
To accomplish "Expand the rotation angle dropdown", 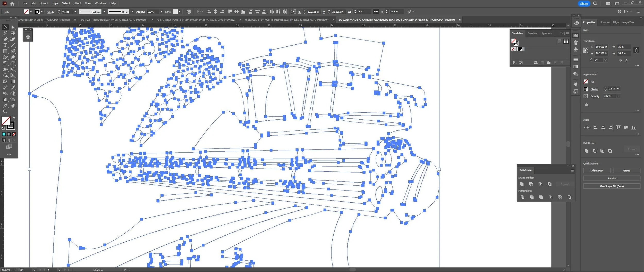I will pyautogui.click(x=605, y=60).
